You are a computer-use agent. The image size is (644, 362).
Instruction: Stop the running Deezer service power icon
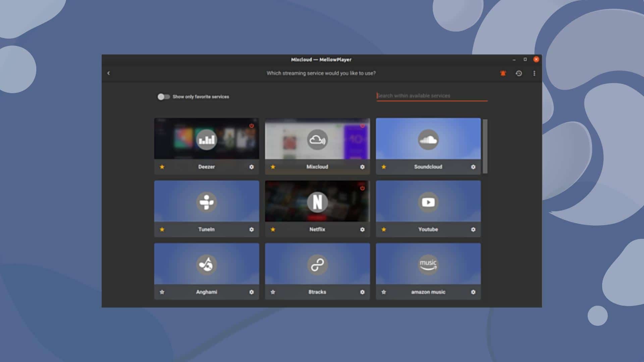pos(252,126)
